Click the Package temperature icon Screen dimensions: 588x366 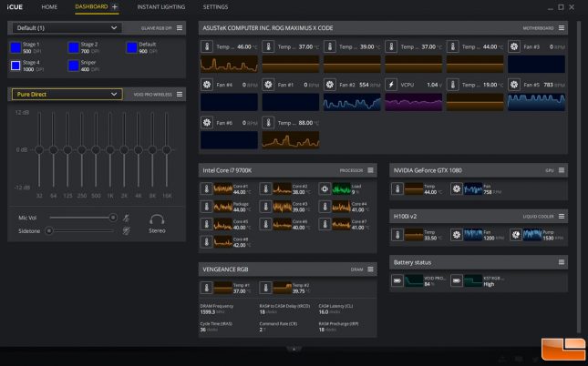[206, 207]
